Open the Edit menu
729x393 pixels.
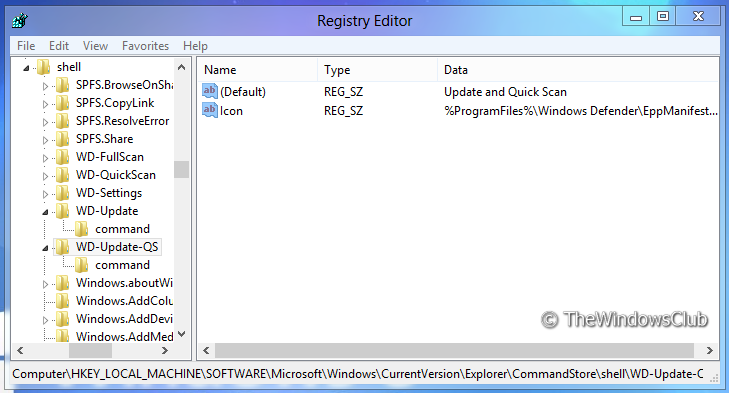[59, 46]
